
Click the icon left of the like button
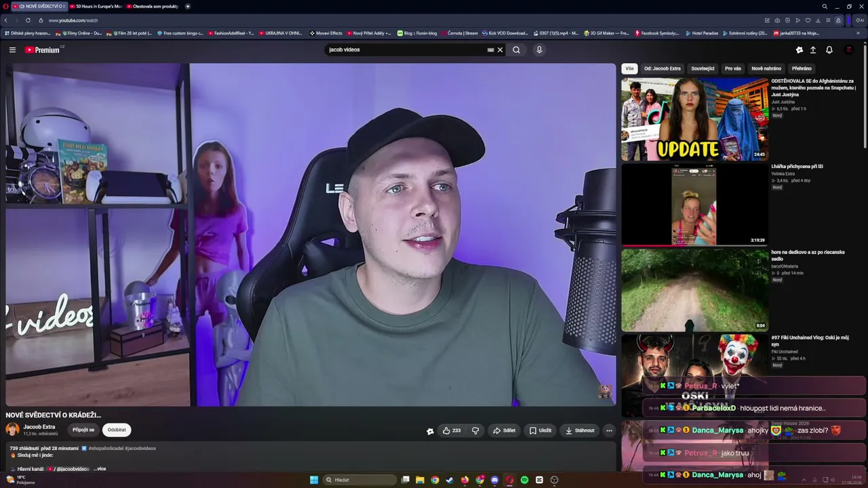point(430,430)
